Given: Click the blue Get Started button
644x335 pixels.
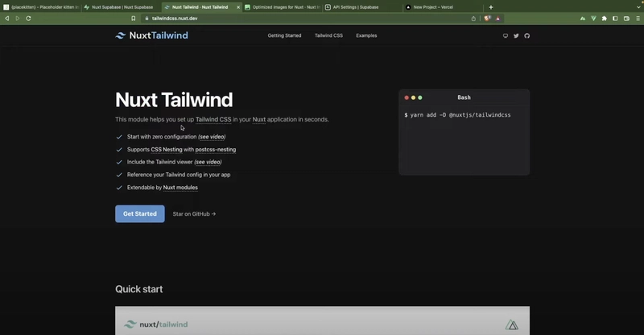Looking at the screenshot, I should [x=139, y=213].
